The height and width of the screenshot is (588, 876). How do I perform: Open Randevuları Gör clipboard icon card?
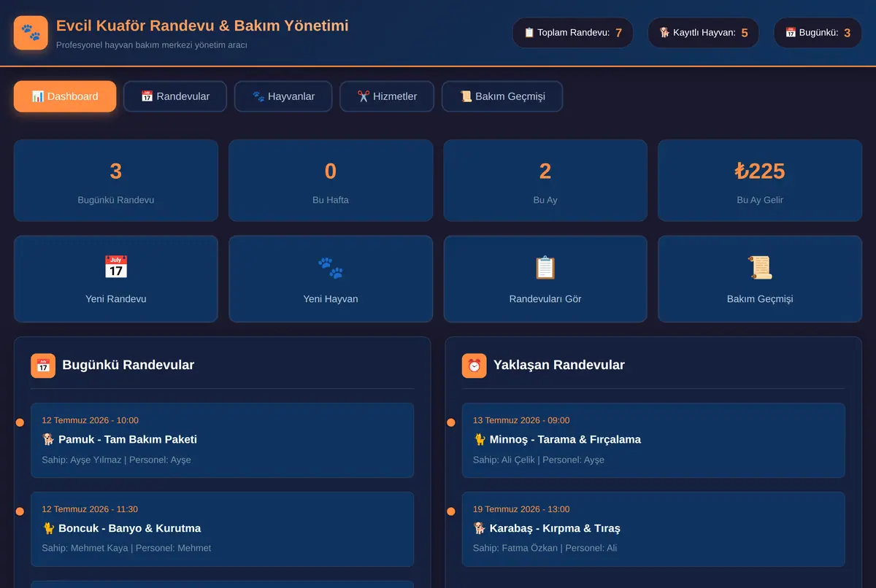point(545,279)
